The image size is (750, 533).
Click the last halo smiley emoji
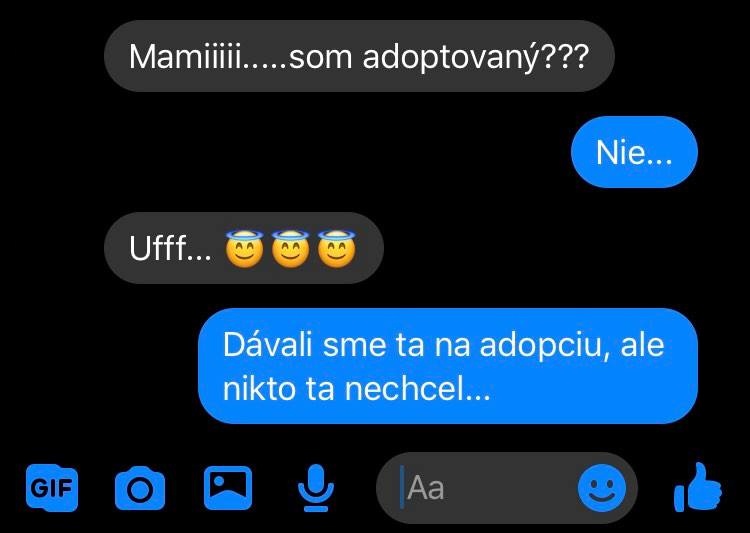coord(337,248)
